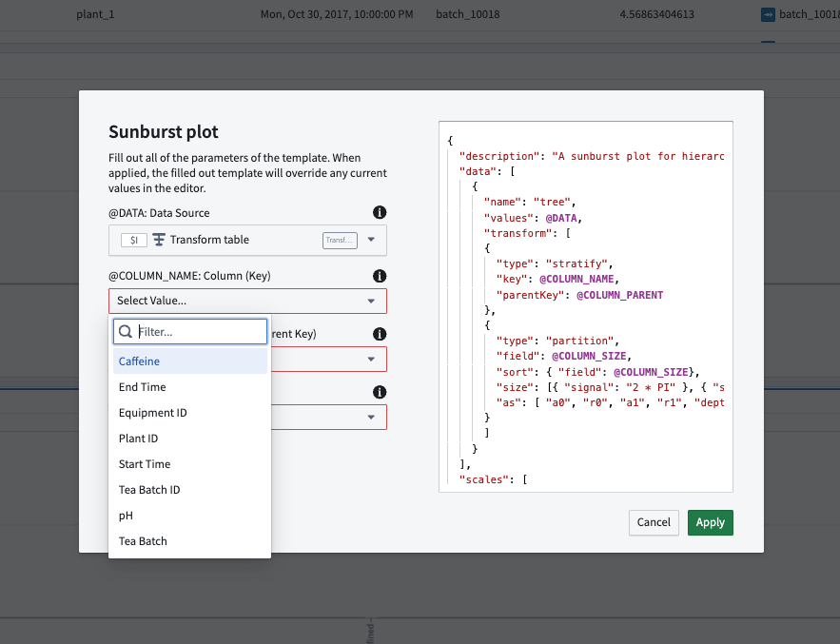Focus the Filter... search field

(x=190, y=332)
